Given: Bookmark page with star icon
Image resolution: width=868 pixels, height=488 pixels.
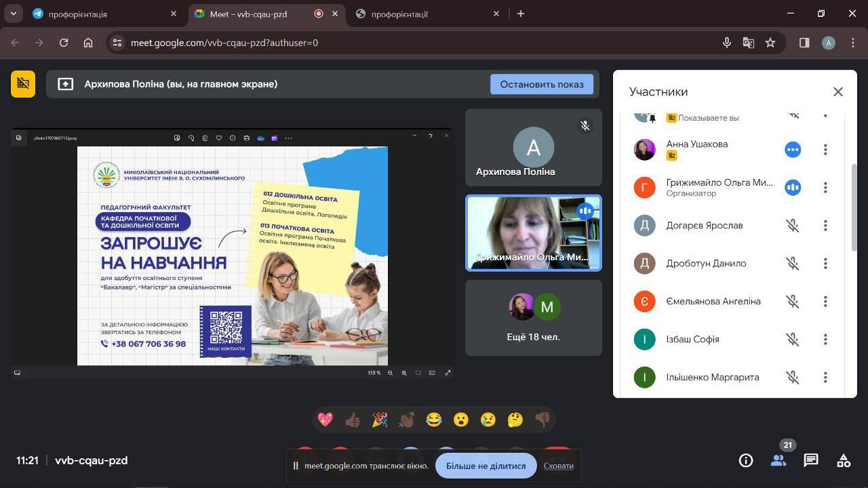Looking at the screenshot, I should [770, 43].
